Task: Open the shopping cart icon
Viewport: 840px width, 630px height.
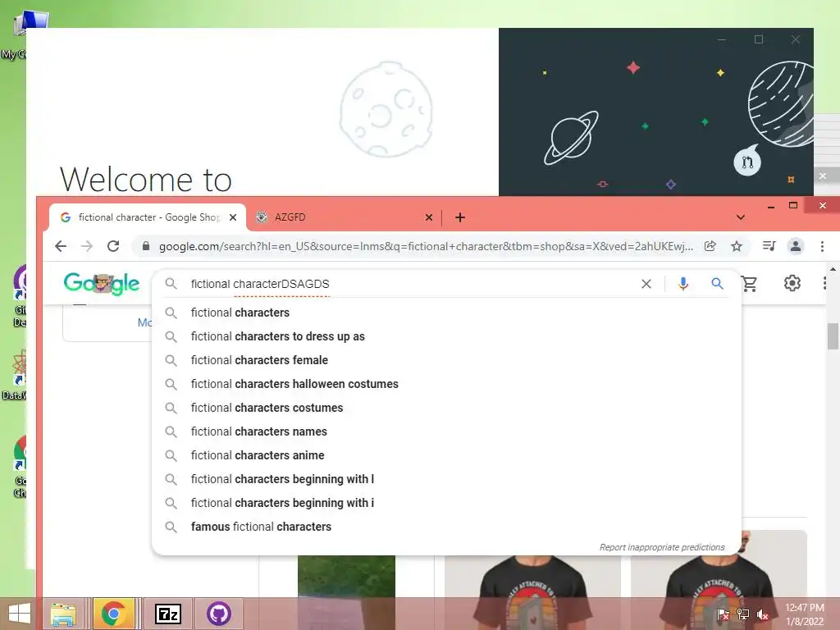Action: pos(749,283)
